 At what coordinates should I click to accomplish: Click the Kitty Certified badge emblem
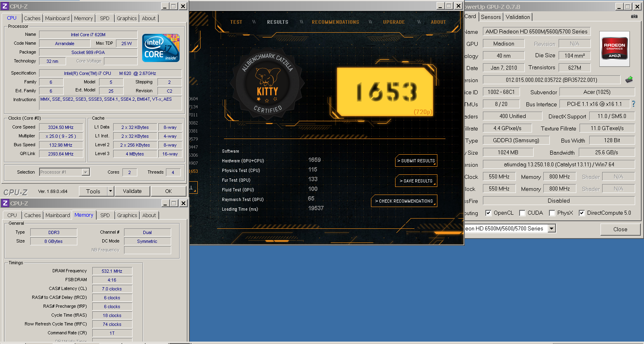[x=267, y=83]
